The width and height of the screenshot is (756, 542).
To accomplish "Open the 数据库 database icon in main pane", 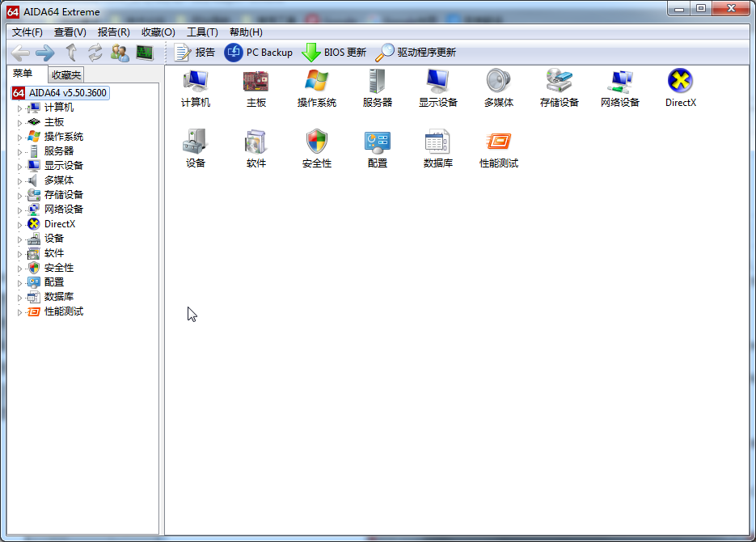I will [437, 149].
